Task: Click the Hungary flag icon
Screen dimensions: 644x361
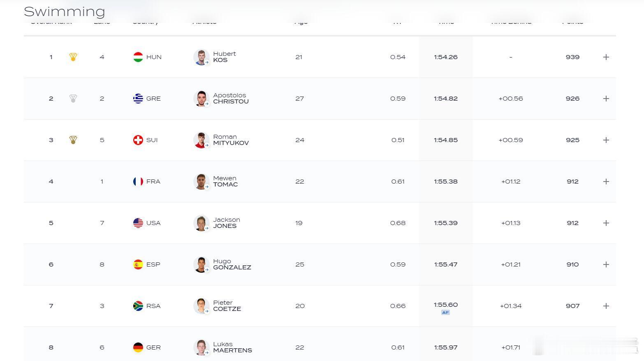Action: click(138, 57)
